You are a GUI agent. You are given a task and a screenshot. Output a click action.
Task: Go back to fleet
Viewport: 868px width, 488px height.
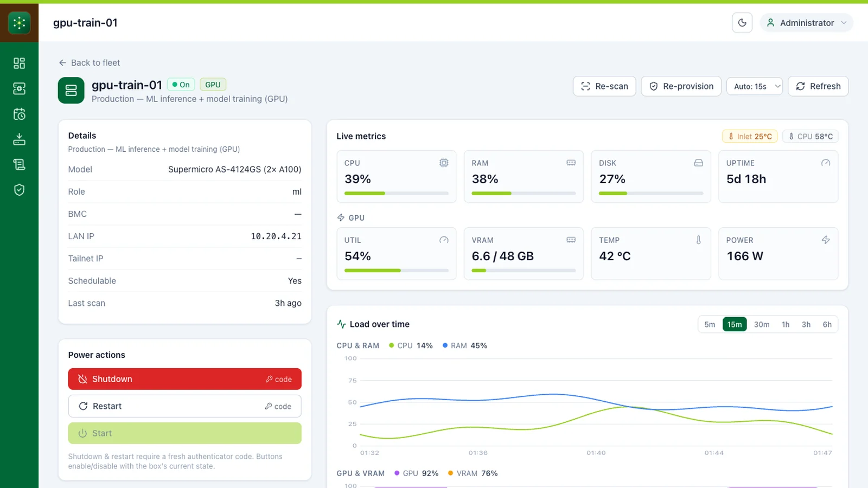point(90,63)
